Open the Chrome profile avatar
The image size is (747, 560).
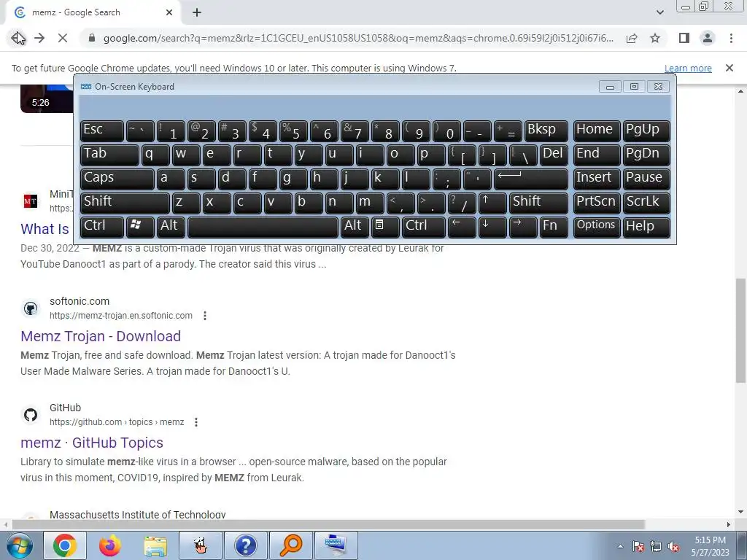(708, 38)
